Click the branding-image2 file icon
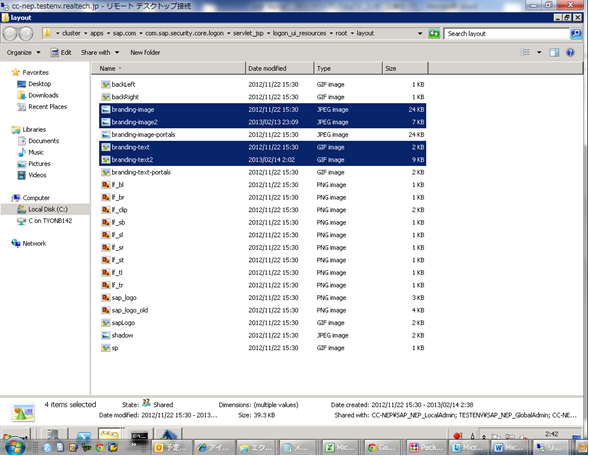The image size is (589, 456). pos(106,122)
